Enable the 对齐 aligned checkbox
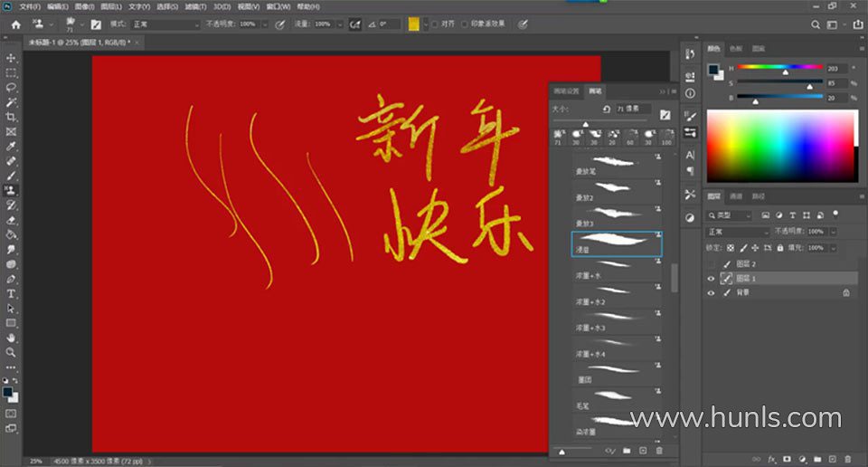Screen dimensions: 868x467 pos(435,24)
